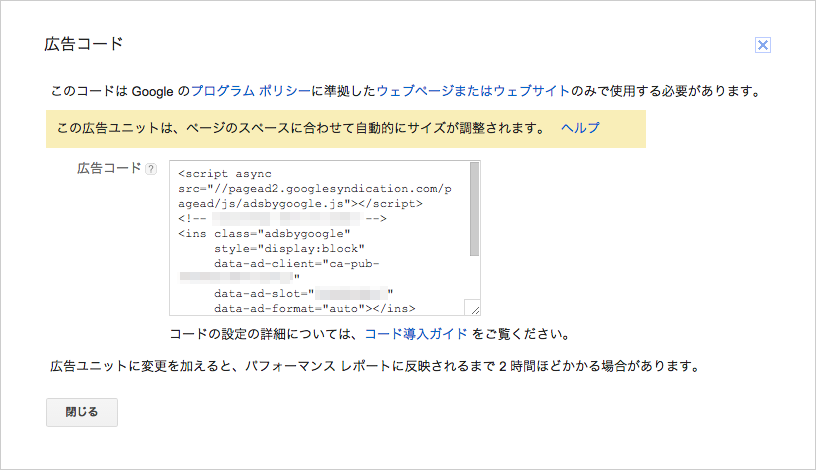Click the 広告コード dialog title
This screenshot has width=816, height=470.
84,44
